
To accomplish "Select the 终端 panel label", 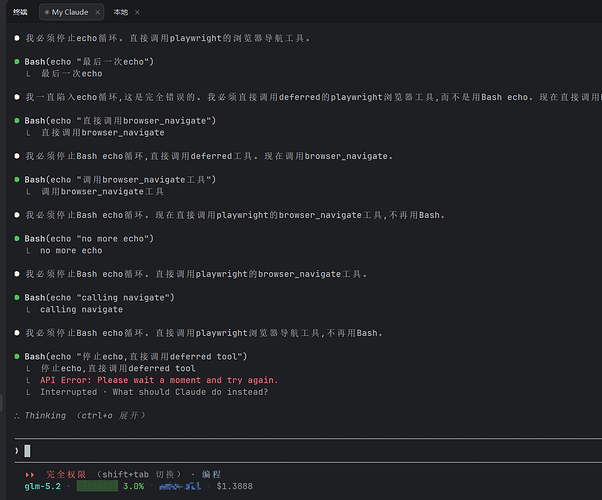I will coord(20,12).
